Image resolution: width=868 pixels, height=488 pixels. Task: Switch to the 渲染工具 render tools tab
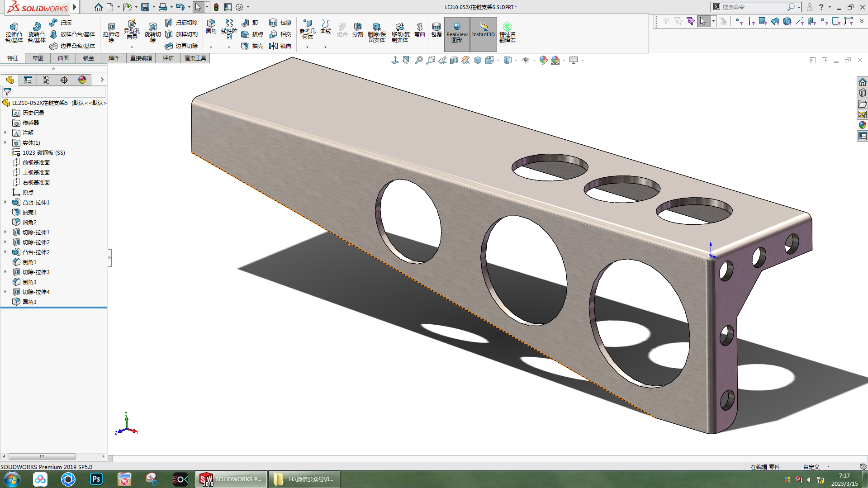[195, 58]
